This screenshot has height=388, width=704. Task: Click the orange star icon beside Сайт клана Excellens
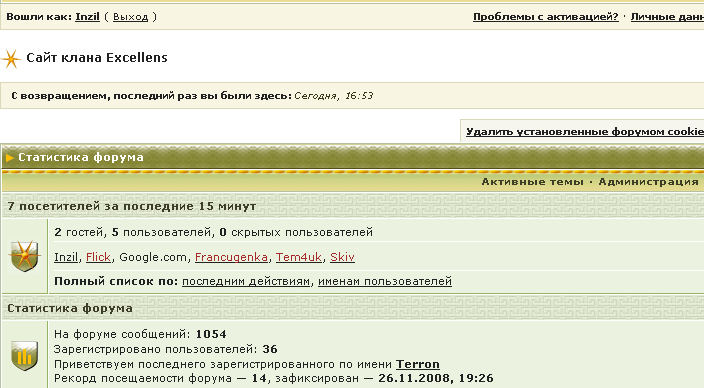[x=11, y=59]
